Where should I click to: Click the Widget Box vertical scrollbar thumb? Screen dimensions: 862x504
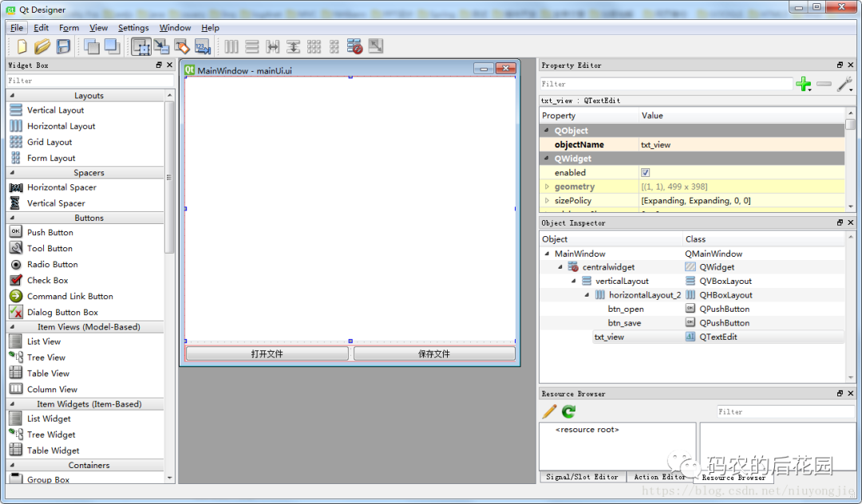click(x=169, y=177)
